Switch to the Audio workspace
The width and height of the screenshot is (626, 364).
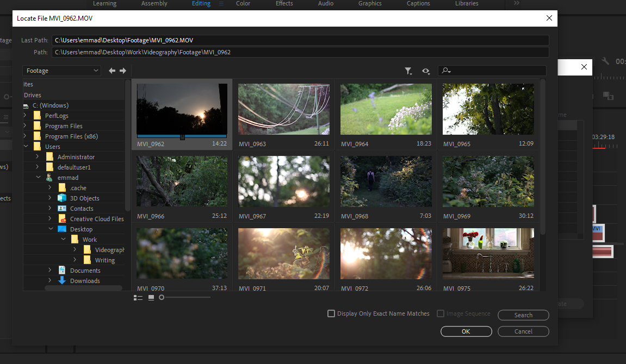[x=326, y=4]
